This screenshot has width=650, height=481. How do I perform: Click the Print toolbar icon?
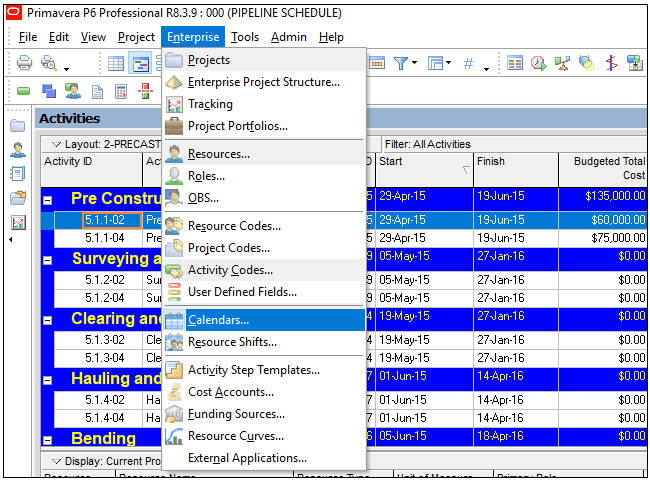coord(24,63)
